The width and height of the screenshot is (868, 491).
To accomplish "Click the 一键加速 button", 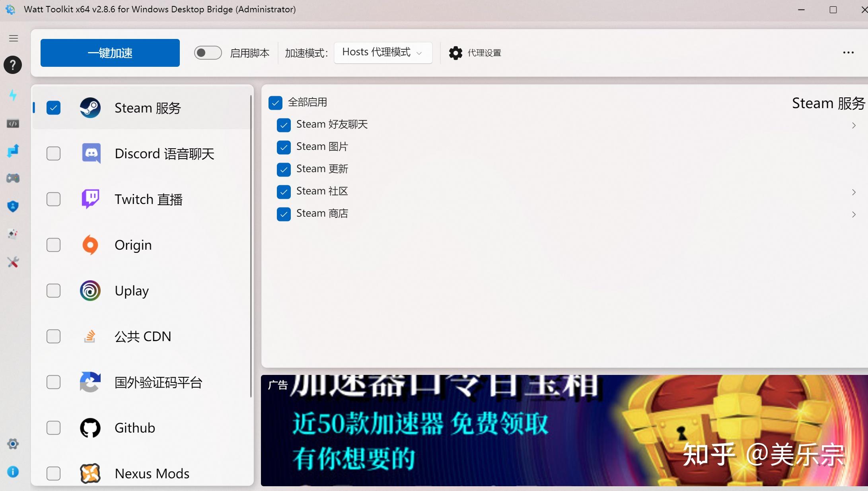I will [x=110, y=52].
